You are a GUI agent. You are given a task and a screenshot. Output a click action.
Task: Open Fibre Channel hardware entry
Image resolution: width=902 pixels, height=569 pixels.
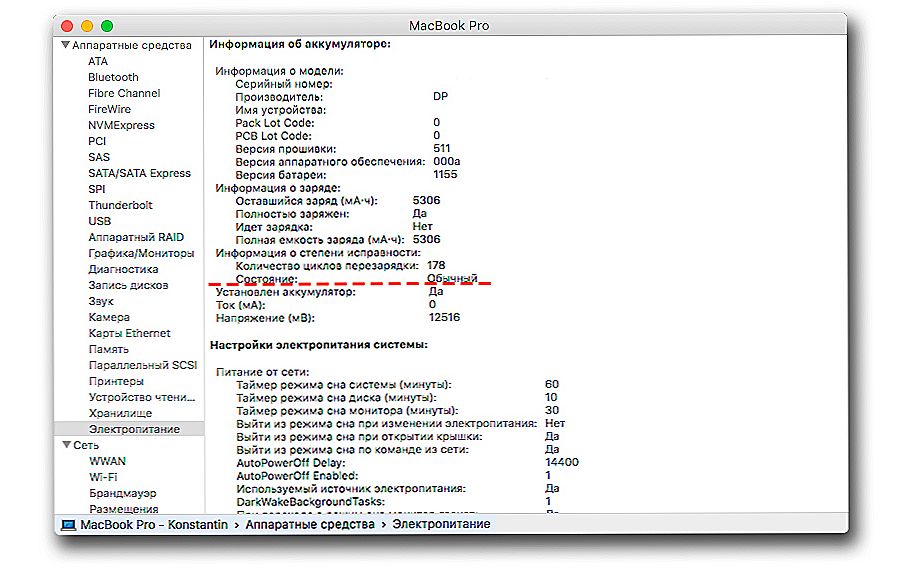(x=124, y=93)
